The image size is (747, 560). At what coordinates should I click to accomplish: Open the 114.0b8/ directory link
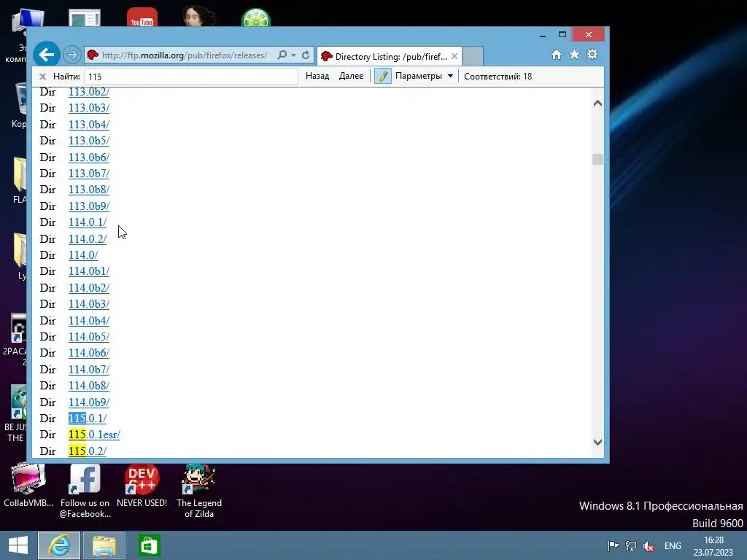tap(88, 386)
